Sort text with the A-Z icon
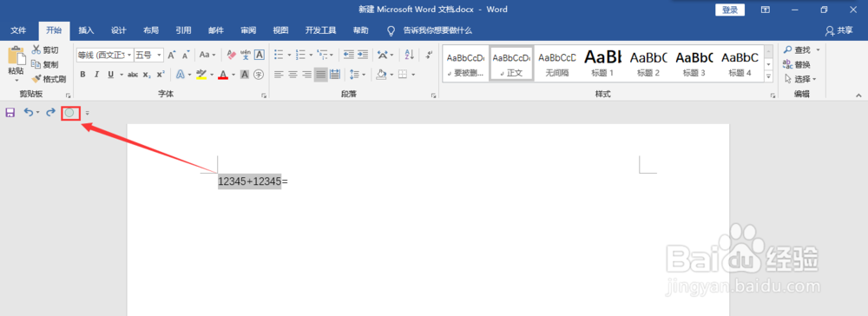The width and height of the screenshot is (868, 316). click(410, 55)
